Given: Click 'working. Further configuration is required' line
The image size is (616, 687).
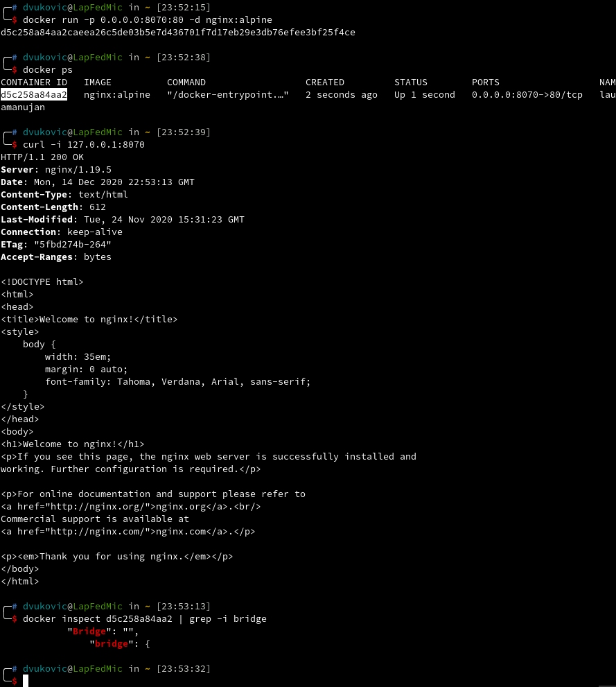Looking at the screenshot, I should tap(131, 469).
